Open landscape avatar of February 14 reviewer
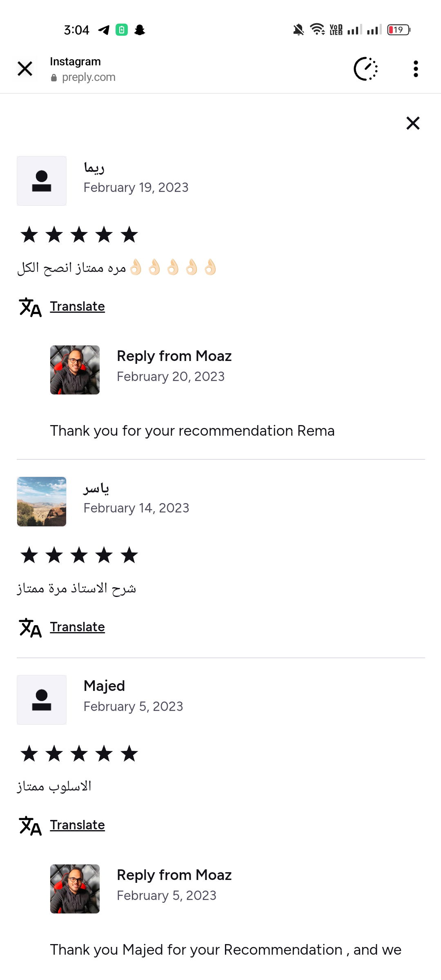 coord(42,501)
